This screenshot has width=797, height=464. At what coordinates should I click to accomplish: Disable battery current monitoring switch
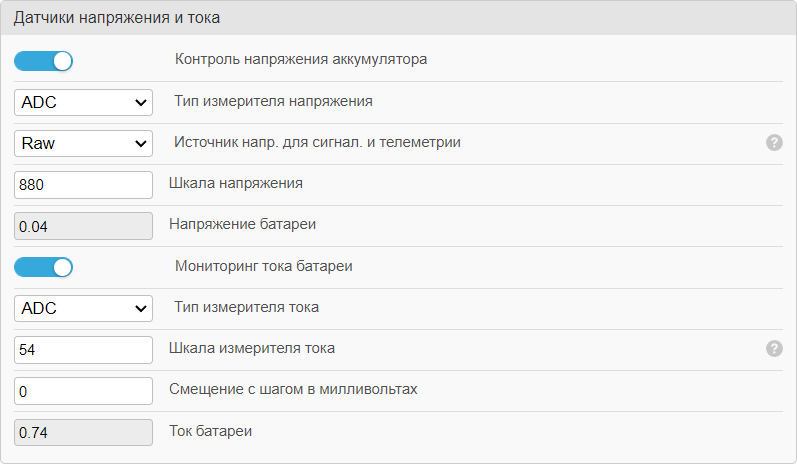44,267
